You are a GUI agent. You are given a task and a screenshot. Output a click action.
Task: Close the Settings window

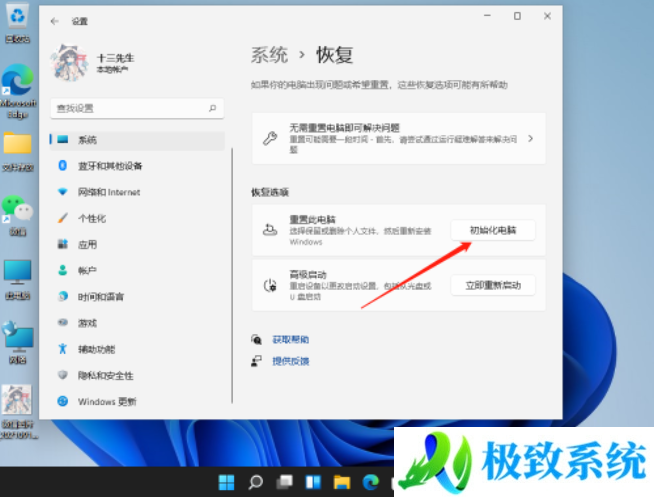tap(547, 16)
